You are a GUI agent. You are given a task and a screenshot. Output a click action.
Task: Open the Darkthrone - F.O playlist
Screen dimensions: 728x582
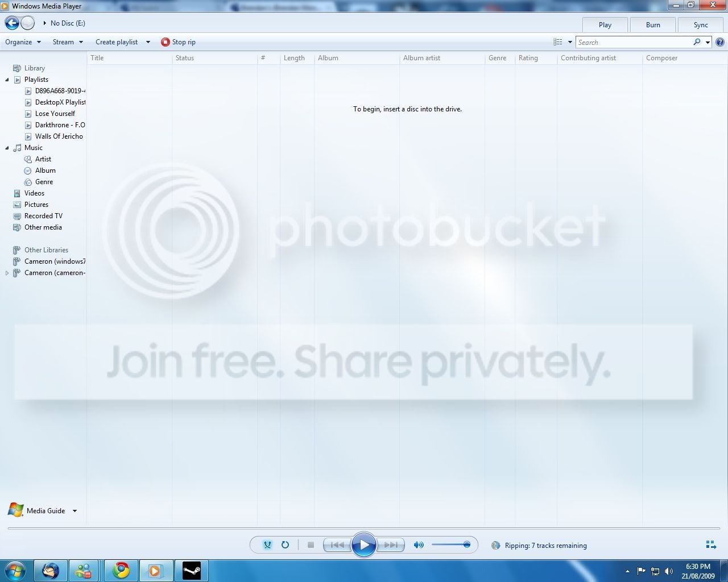tap(55, 125)
